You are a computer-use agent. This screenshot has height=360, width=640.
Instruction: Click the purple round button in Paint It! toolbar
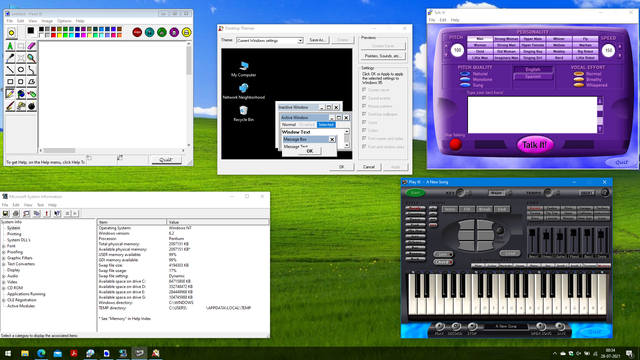click(174, 32)
